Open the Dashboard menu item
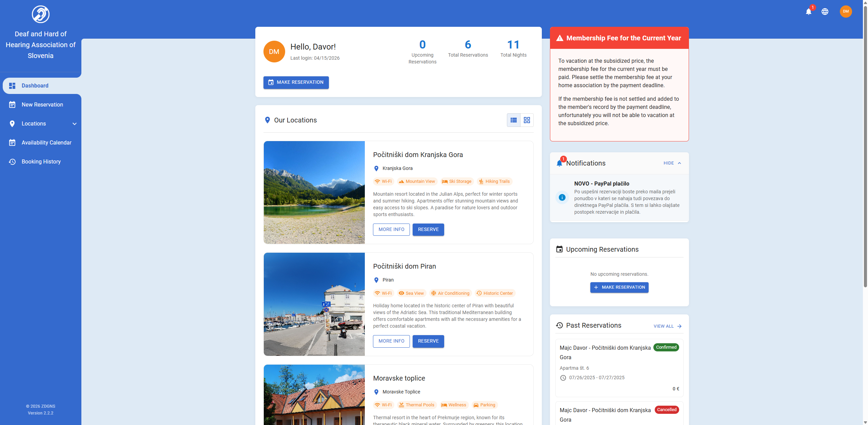 point(42,86)
